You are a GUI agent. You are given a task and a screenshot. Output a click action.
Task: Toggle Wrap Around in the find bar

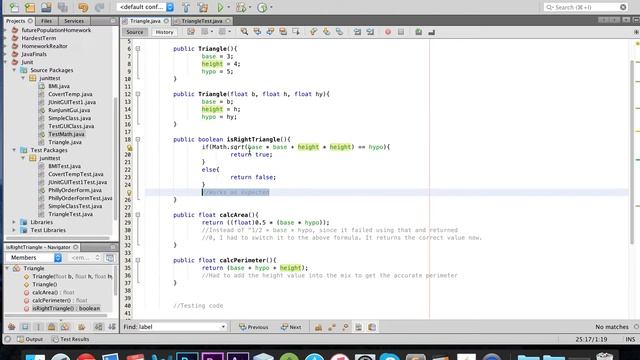pos(372,327)
